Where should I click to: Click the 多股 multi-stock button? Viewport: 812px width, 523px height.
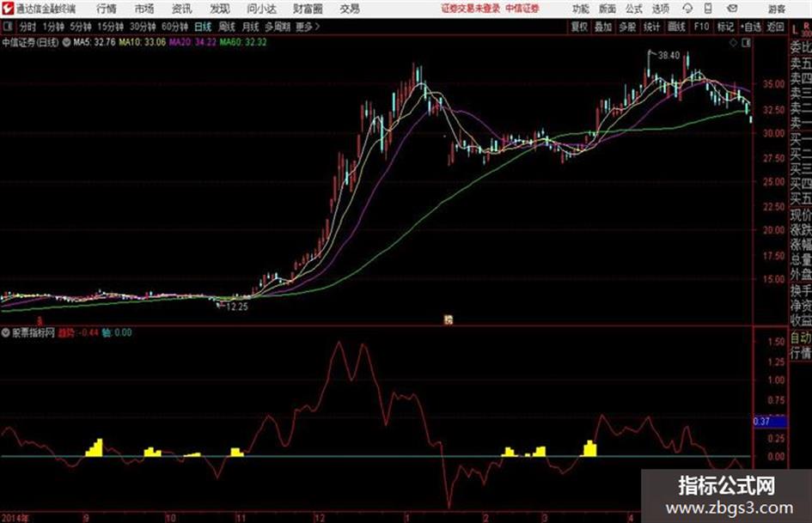click(x=627, y=27)
